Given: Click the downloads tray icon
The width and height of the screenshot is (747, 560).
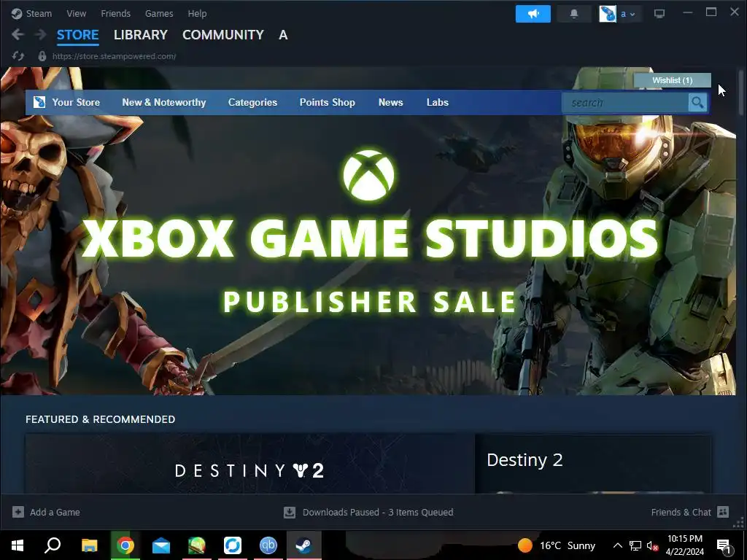Looking at the screenshot, I should [289, 513].
